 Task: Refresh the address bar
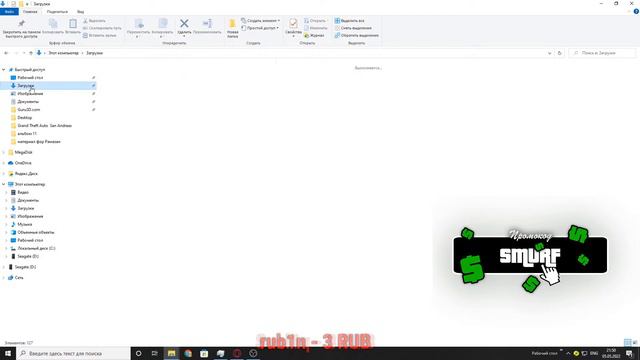click(x=560, y=53)
